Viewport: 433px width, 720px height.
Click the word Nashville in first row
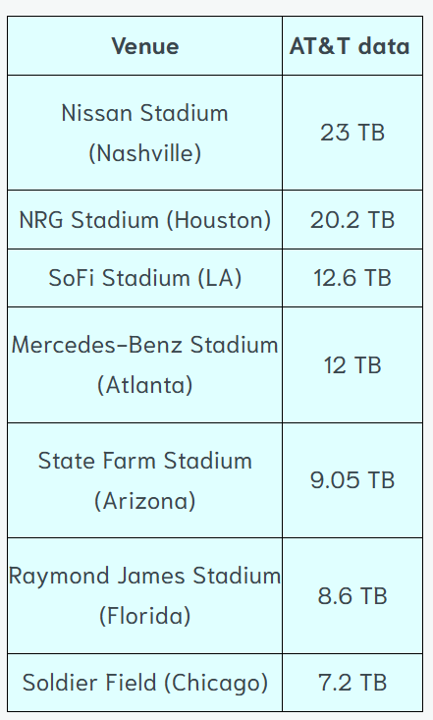(145, 153)
